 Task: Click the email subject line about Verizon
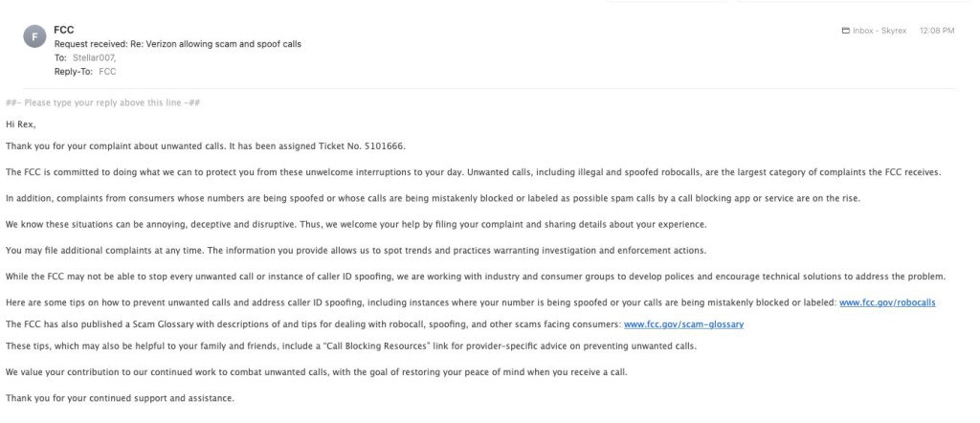pyautogui.click(x=178, y=44)
